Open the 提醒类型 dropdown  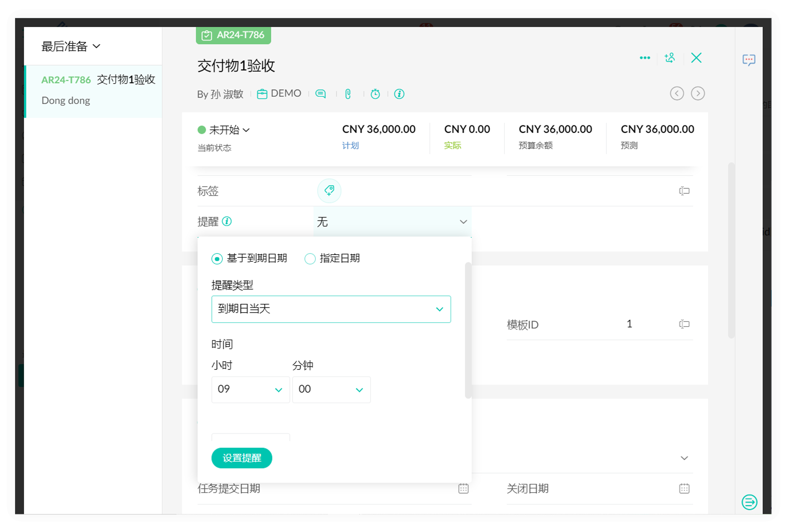(x=331, y=309)
